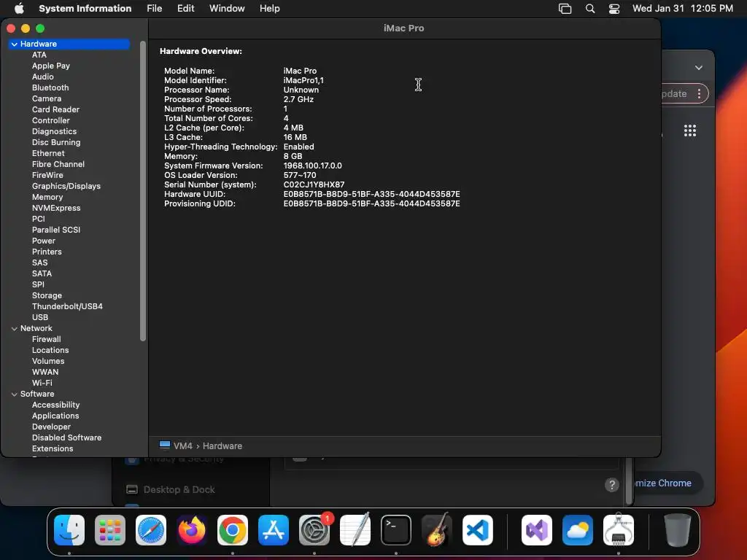Image resolution: width=747 pixels, height=560 pixels.
Task: Launch GarageBand from the Dock
Action: (x=437, y=530)
